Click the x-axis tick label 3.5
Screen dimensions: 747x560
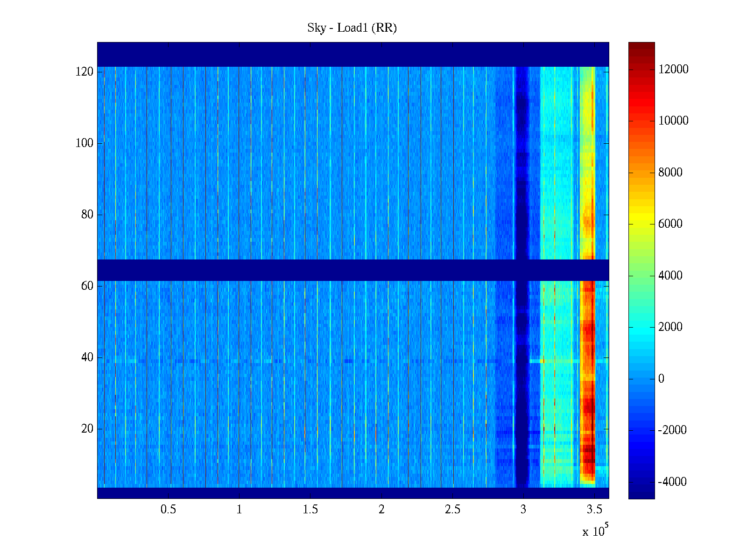(594, 510)
